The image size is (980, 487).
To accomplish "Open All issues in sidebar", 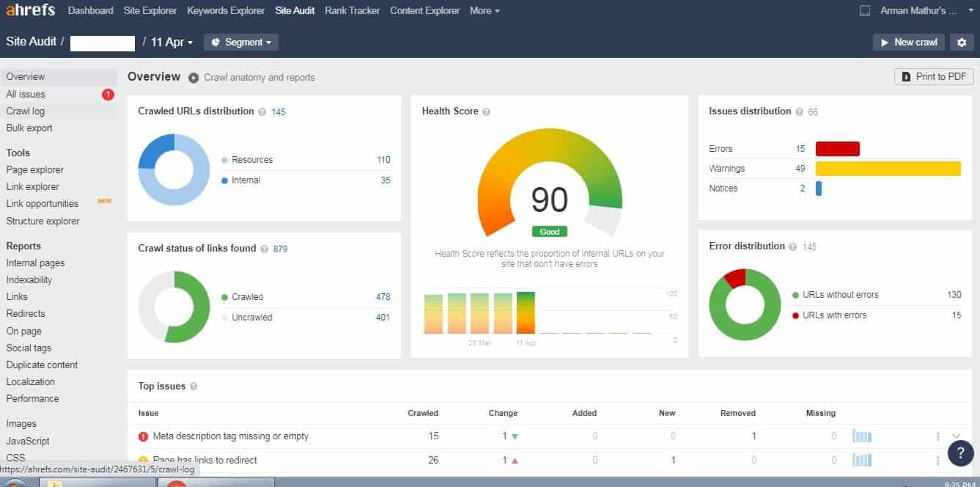I will 26,94.
